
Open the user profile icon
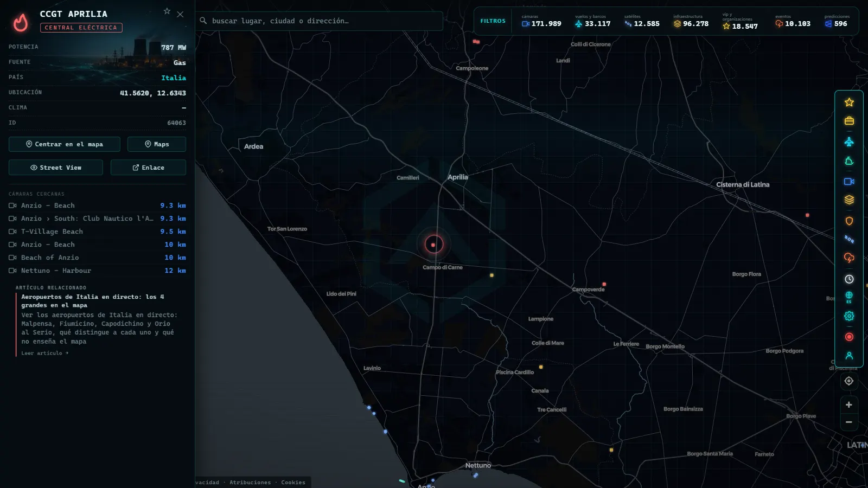(x=849, y=356)
